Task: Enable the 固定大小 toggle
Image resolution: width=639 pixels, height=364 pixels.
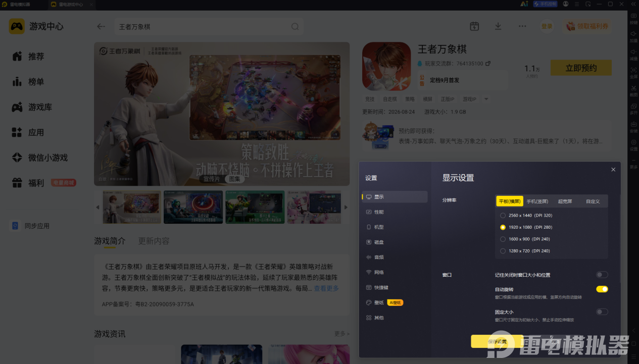Action: click(x=602, y=311)
